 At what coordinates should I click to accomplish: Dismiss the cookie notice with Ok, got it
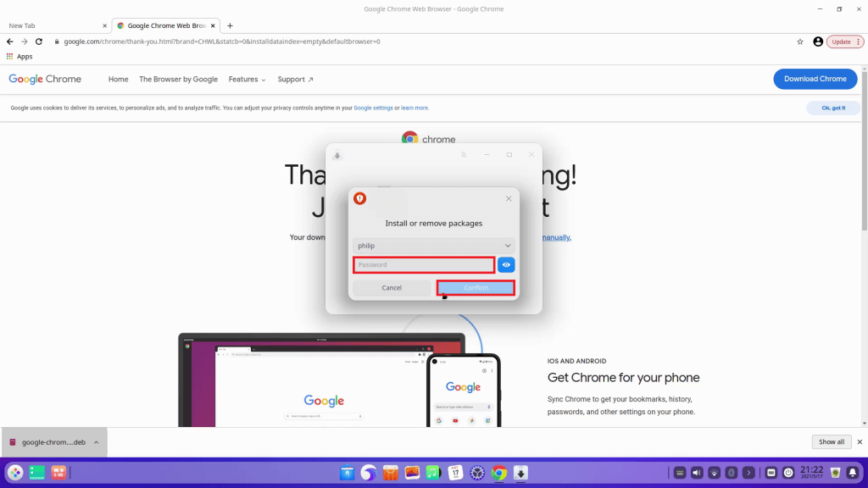[x=833, y=108]
